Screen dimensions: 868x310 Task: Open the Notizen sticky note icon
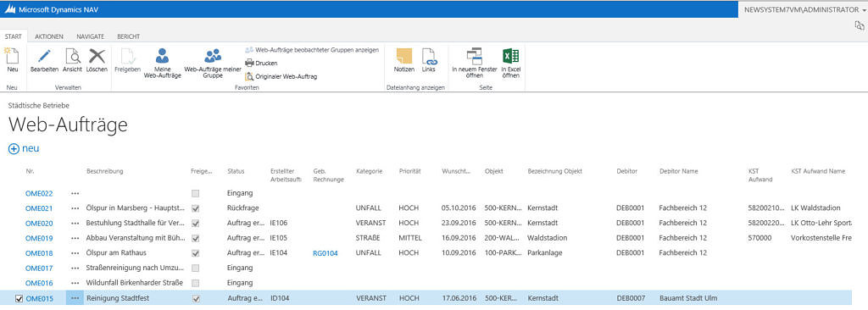click(x=404, y=56)
